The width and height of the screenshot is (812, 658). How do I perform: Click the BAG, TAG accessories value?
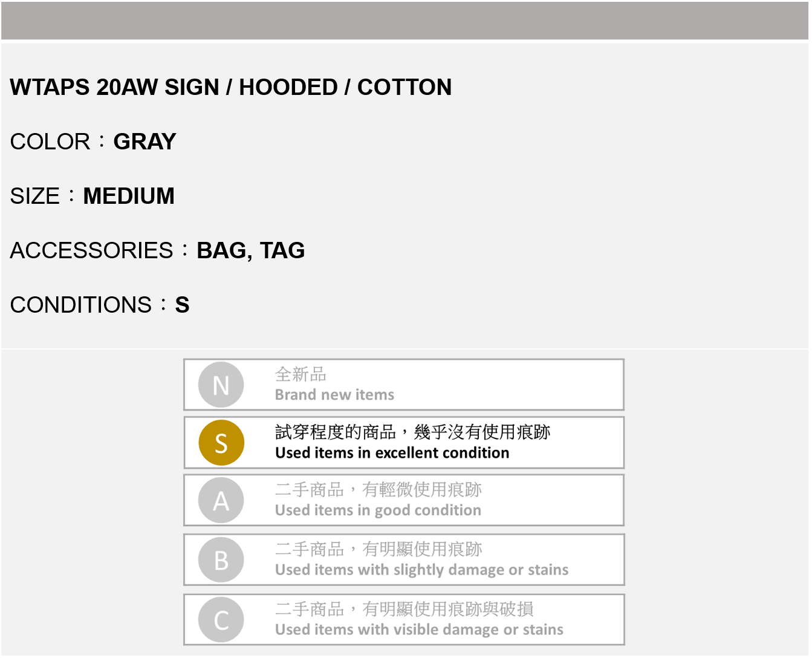pyautogui.click(x=250, y=250)
